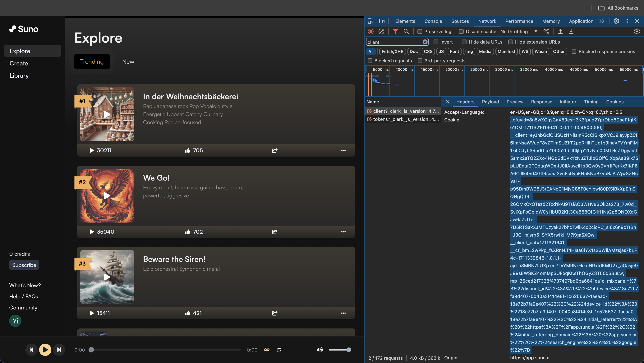Expand more DevTools tabs chevron

[x=602, y=21]
